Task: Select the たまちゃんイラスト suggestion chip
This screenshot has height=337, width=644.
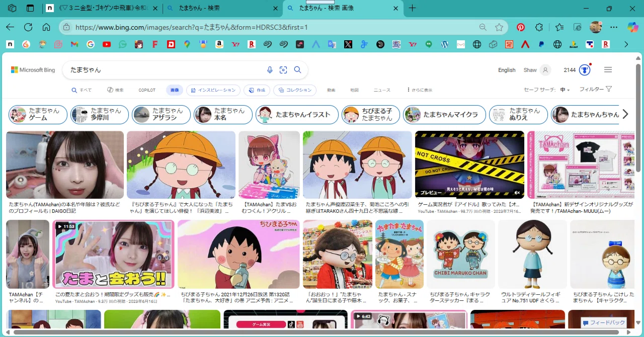Action: pos(296,115)
